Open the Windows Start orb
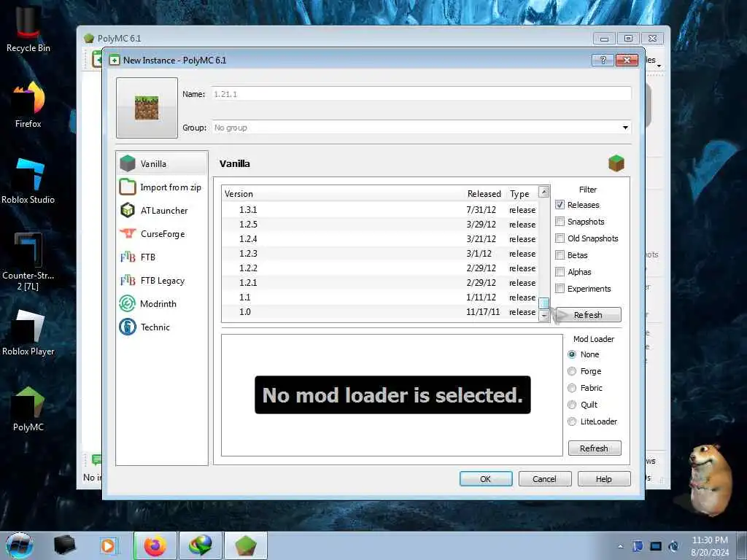The height and width of the screenshot is (560, 747). pos(19,545)
